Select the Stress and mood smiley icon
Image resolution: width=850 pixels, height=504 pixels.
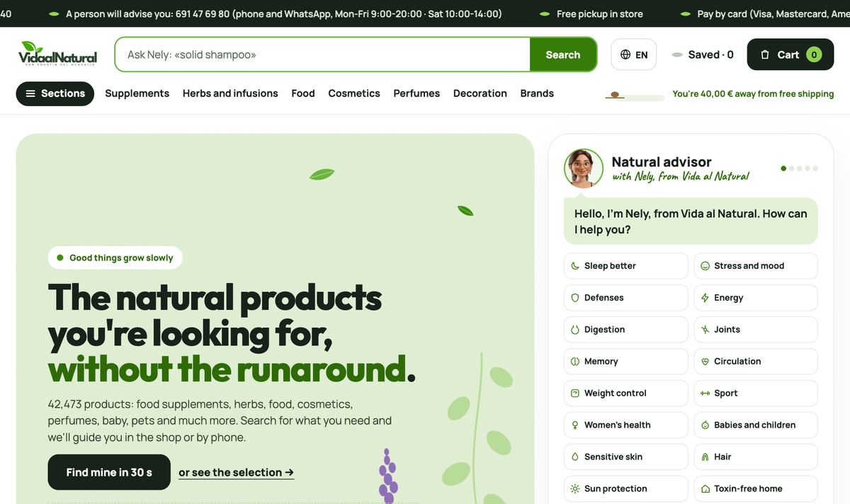point(705,266)
